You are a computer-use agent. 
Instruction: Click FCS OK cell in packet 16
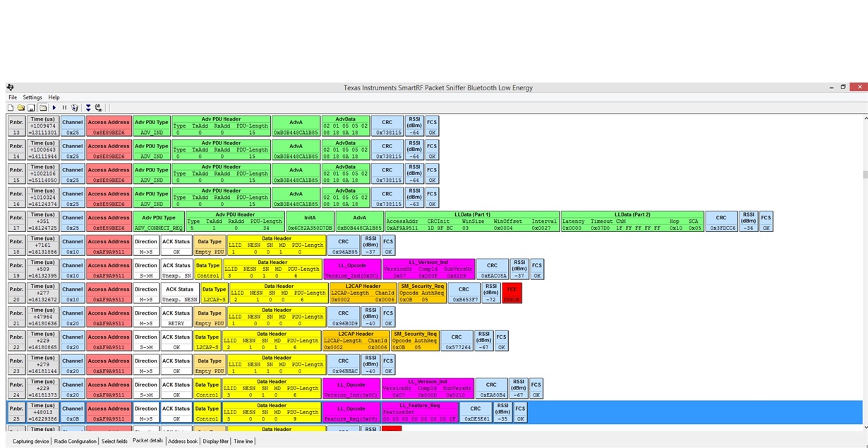coord(432,198)
